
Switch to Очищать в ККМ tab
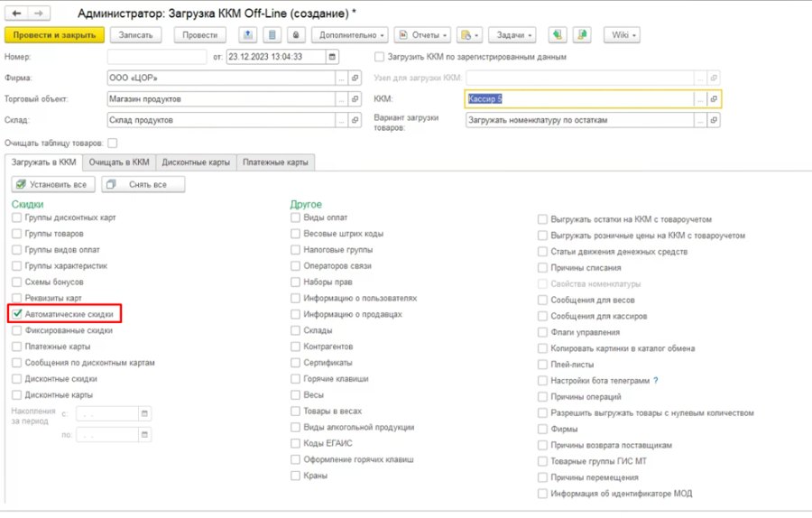[119, 162]
